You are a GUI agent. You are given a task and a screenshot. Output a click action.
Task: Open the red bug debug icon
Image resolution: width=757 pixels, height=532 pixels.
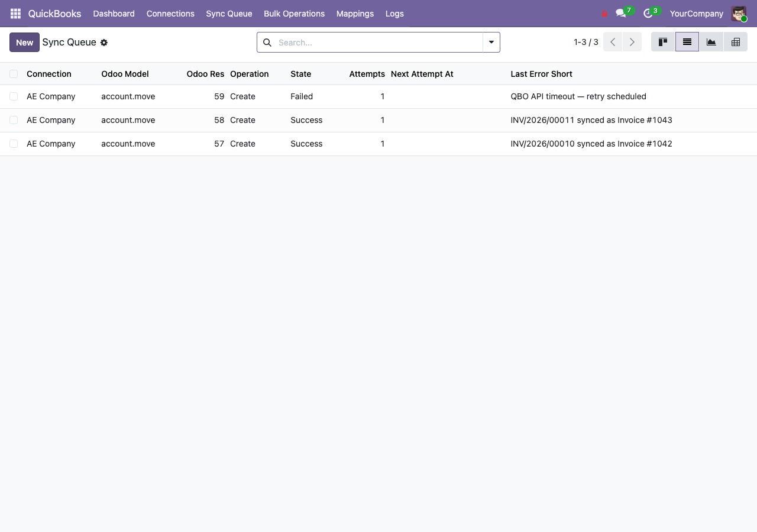(604, 14)
